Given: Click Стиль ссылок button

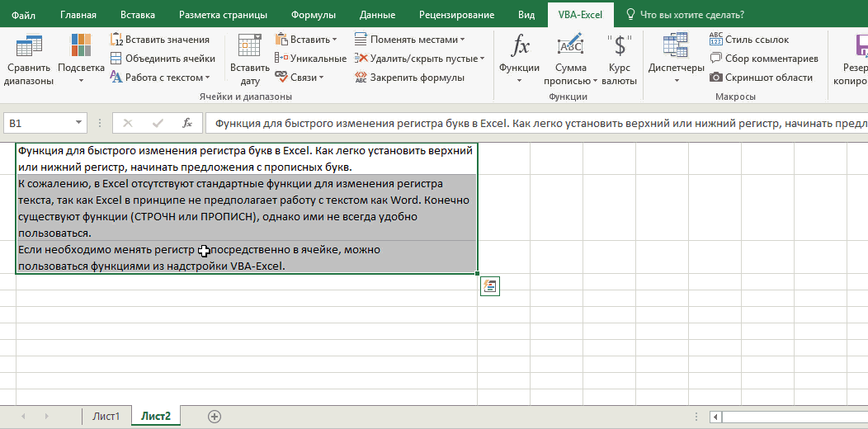Looking at the screenshot, I should (x=749, y=40).
